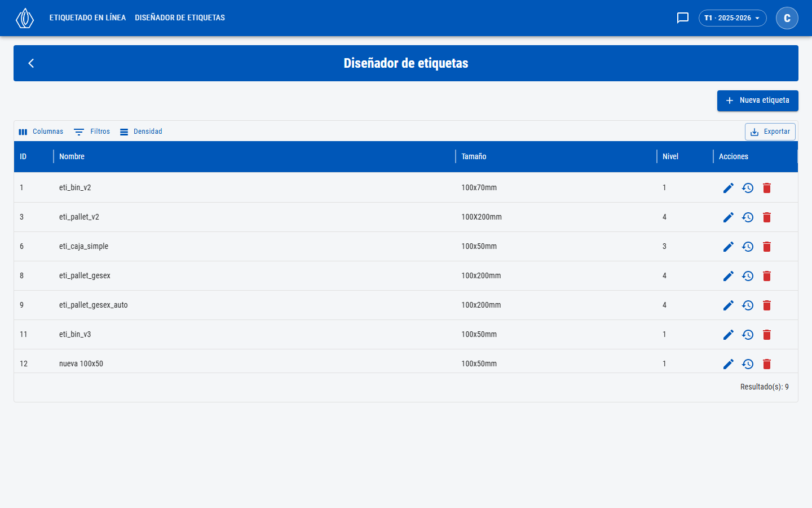Viewport: 812px width, 508px height.
Task: View history of eti_bin_v2
Action: coord(748,188)
